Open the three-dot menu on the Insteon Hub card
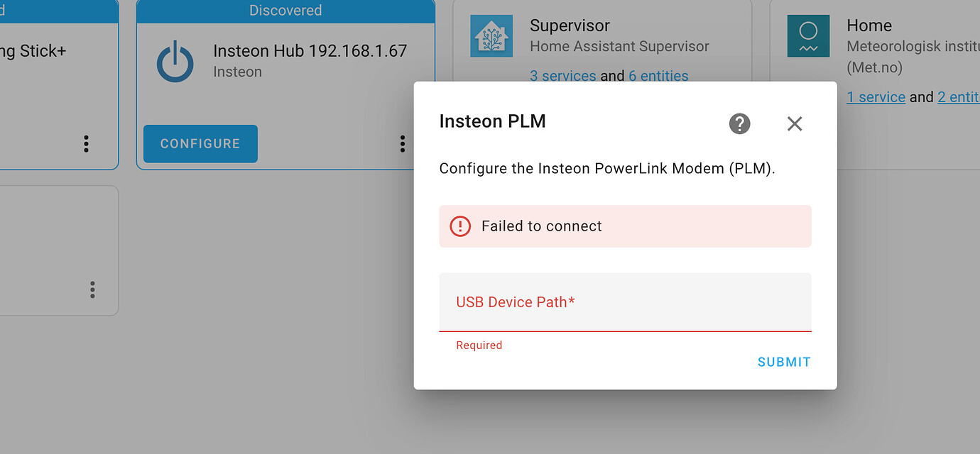 tap(402, 143)
